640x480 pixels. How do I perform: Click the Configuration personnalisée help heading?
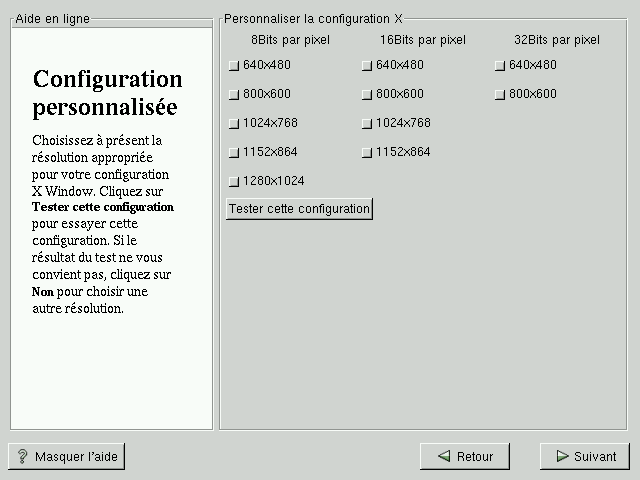tap(108, 92)
